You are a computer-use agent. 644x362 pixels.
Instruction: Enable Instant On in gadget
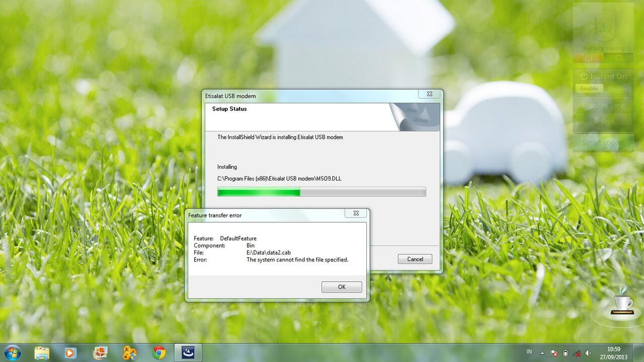click(589, 88)
